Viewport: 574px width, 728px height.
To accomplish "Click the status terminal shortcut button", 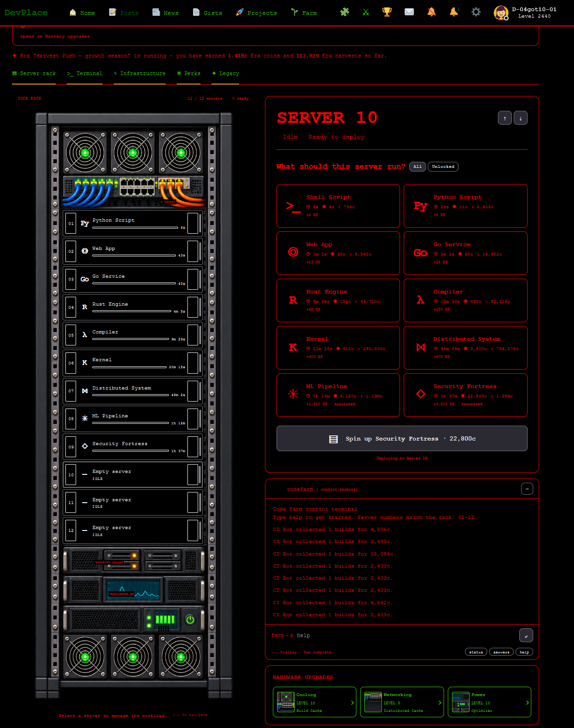I will (x=476, y=652).
